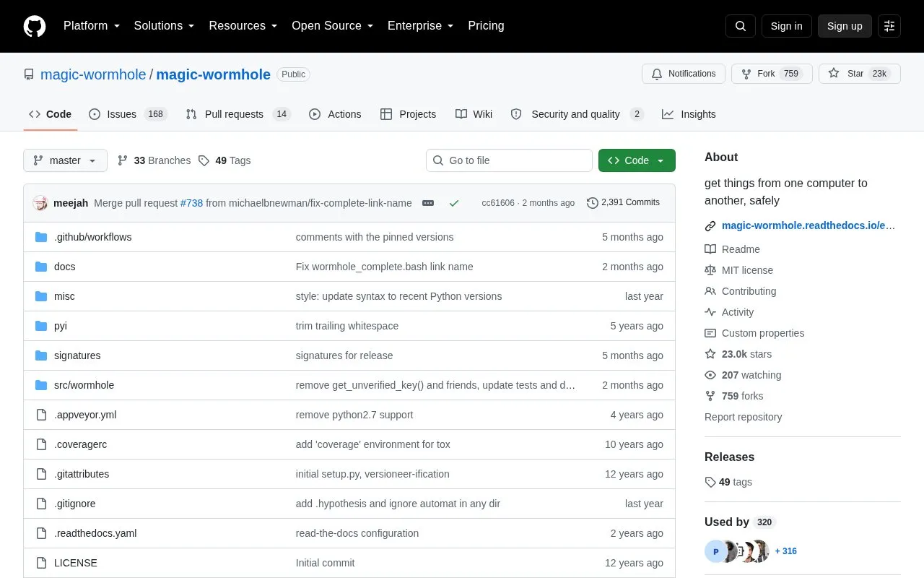Open the Issues tab

(128, 114)
